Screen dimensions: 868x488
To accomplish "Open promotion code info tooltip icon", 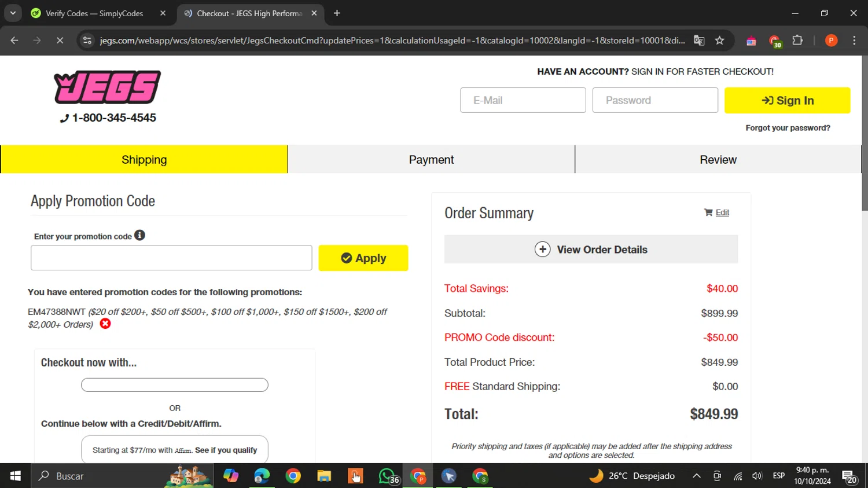I will click(x=139, y=235).
